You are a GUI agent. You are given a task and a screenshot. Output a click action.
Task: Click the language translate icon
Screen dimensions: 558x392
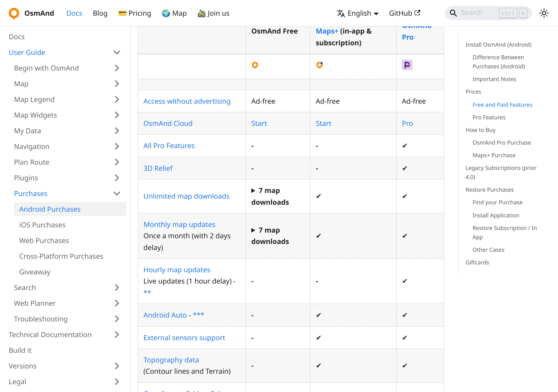point(341,13)
